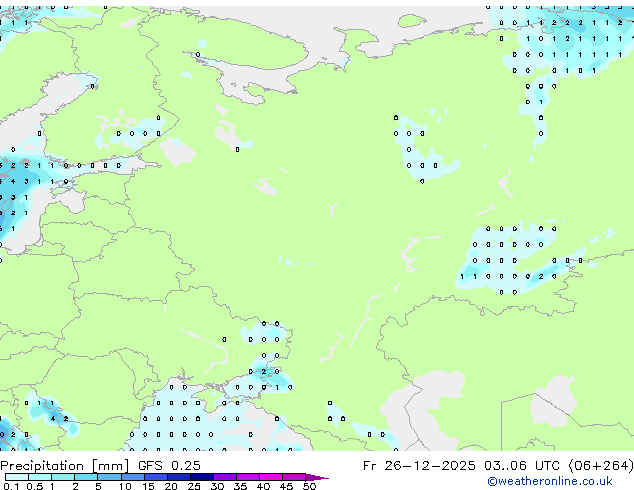
Task: Click the 0.1 to 0.5 mm legend swatch
Action: [17, 477]
